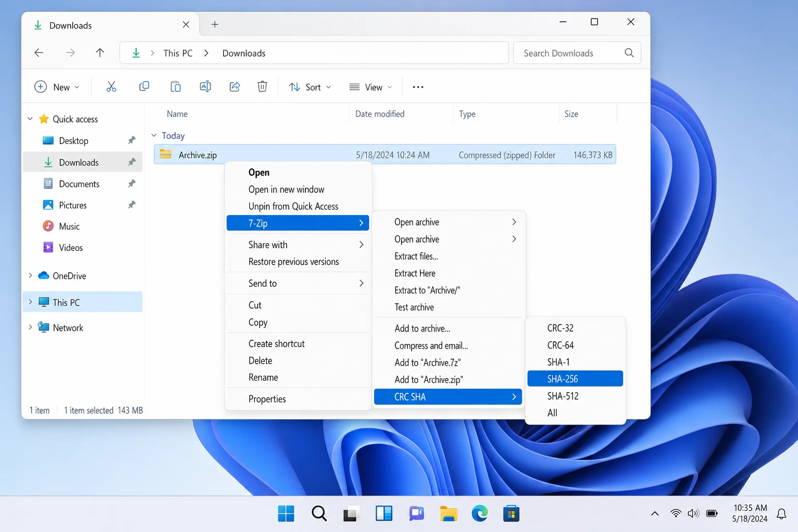Open Windows Start menu
This screenshot has height=532, width=798.
coord(286,513)
